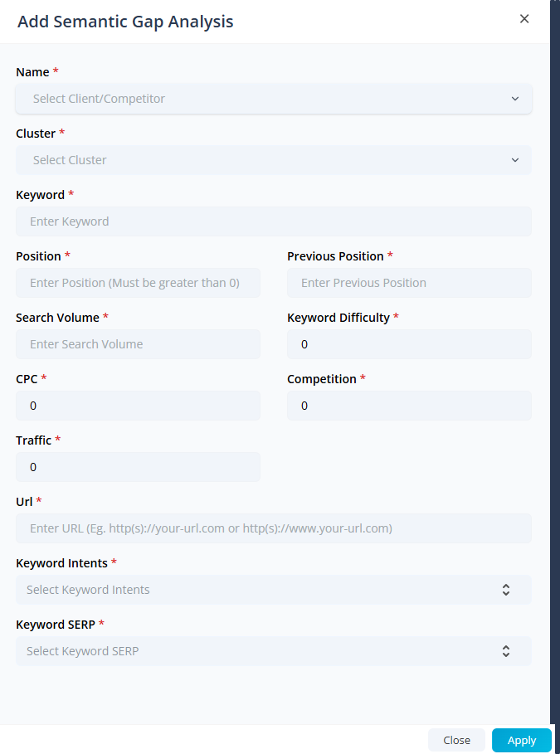Focus the Position input field
The width and height of the screenshot is (560, 754).
click(138, 283)
